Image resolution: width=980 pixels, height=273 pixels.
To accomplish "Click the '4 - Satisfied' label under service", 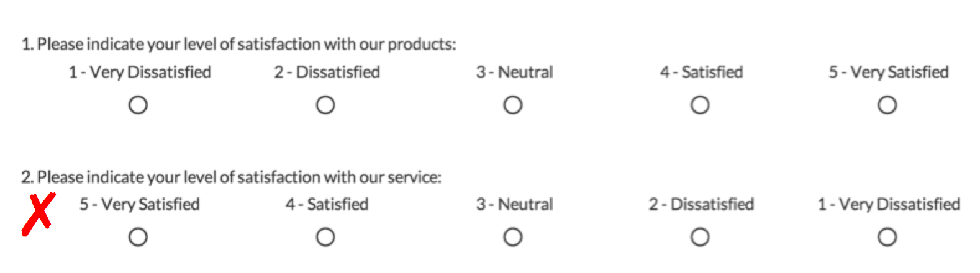I will pyautogui.click(x=327, y=204).
